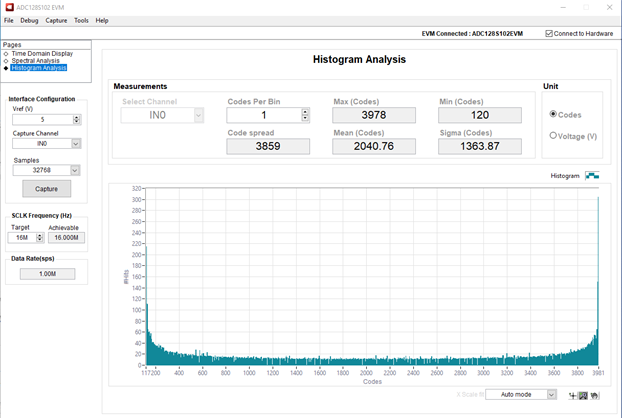The width and height of the screenshot is (622, 418).
Task: Expand the Samples dropdown list
Action: pyautogui.click(x=76, y=170)
